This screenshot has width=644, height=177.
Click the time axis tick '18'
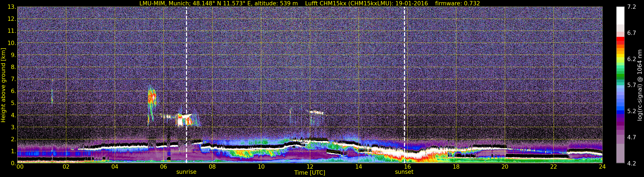[456, 167]
